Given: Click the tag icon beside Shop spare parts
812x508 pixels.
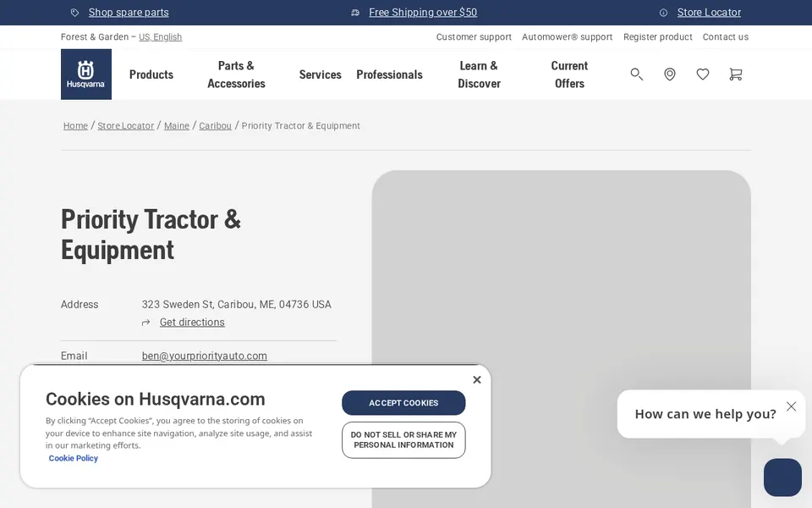Looking at the screenshot, I should coord(75,13).
